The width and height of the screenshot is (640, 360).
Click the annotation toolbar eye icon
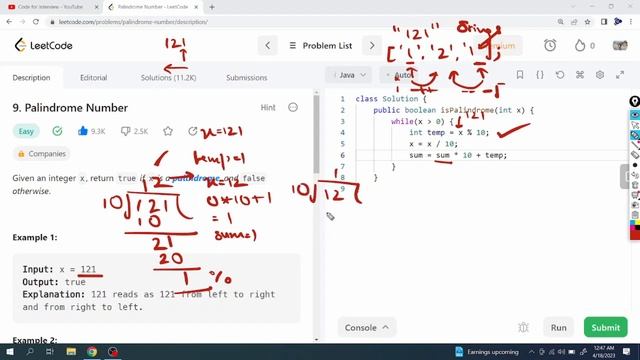(635, 115)
